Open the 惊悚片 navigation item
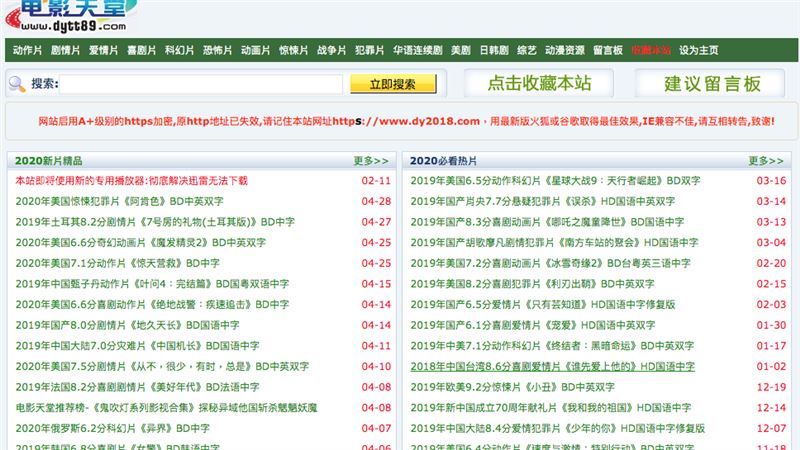Screen dimensions: 800x450 293,50
